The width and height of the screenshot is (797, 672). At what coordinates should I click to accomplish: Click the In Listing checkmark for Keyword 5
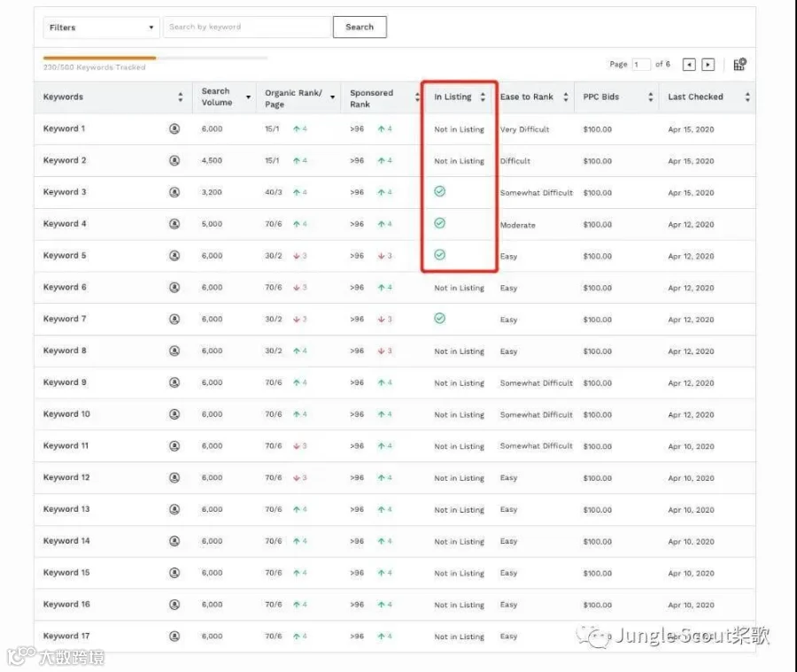tap(439, 255)
